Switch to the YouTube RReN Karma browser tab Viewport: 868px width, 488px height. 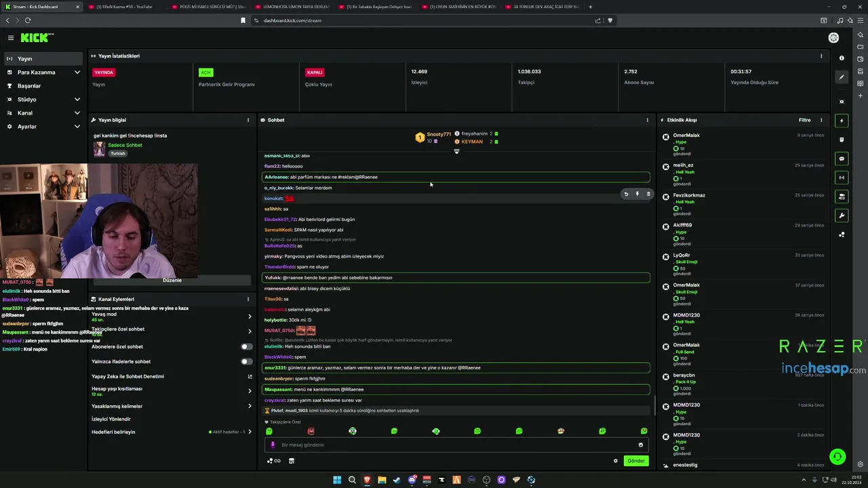[124, 7]
